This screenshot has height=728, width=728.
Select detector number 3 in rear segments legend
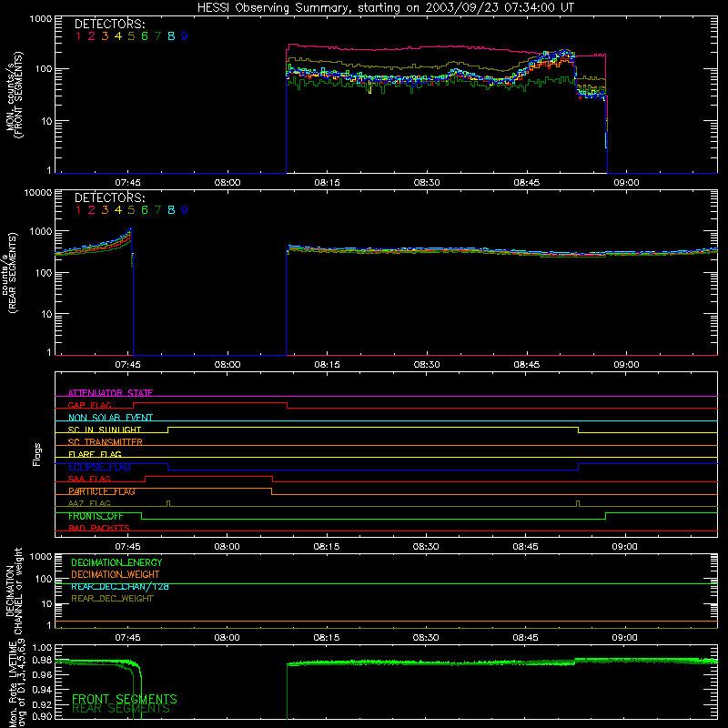click(105, 210)
